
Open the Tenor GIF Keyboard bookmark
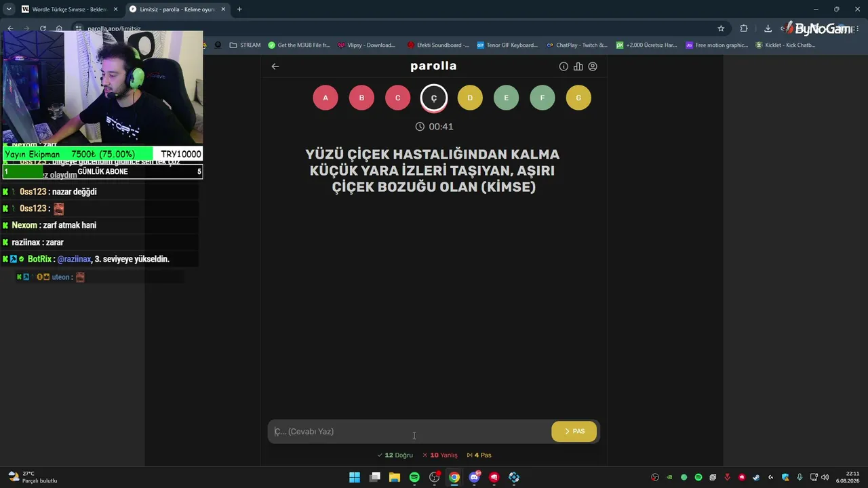click(x=507, y=45)
